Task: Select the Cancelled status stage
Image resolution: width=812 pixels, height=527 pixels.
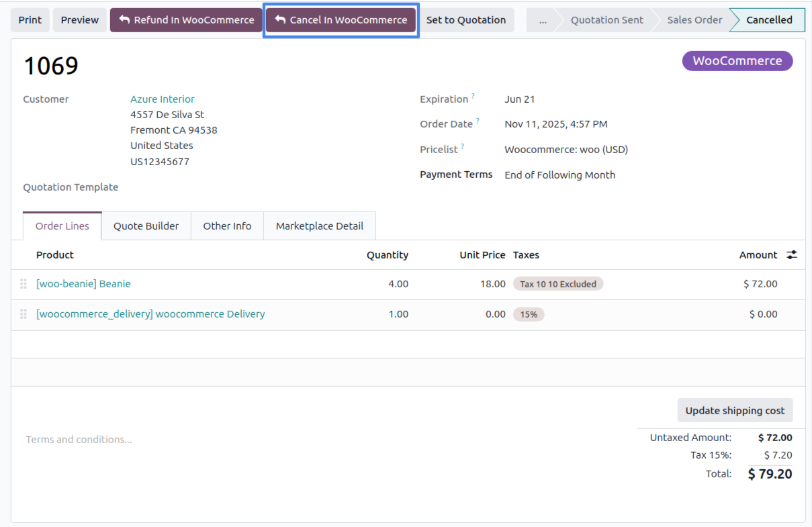Action: coord(769,20)
